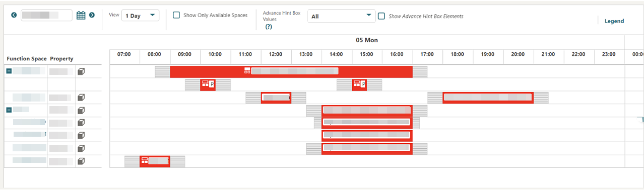Go to previous day with left arrow
This screenshot has height=191, width=644.
14,15
